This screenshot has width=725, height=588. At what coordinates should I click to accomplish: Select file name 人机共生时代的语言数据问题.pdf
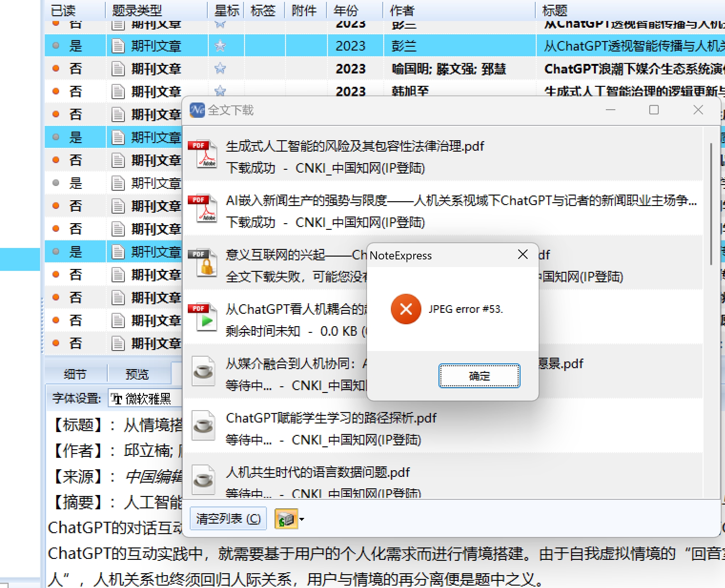(318, 473)
